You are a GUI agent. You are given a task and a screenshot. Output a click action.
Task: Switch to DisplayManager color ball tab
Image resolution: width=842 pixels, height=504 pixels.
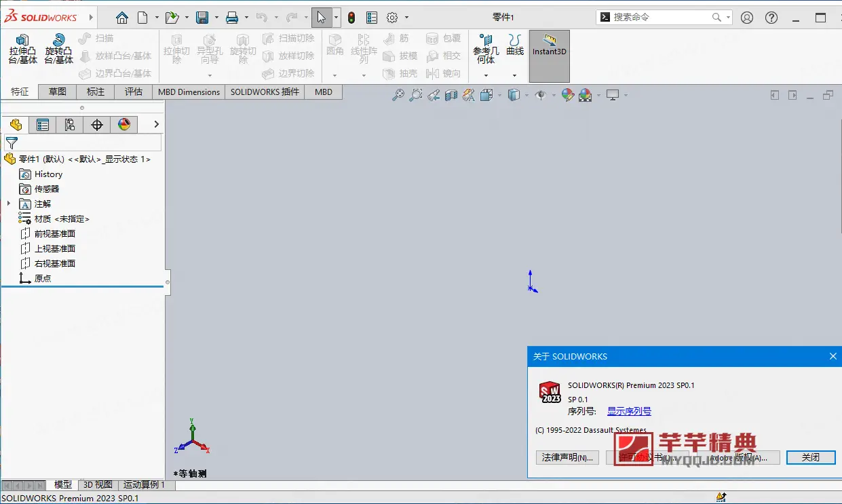click(x=124, y=125)
